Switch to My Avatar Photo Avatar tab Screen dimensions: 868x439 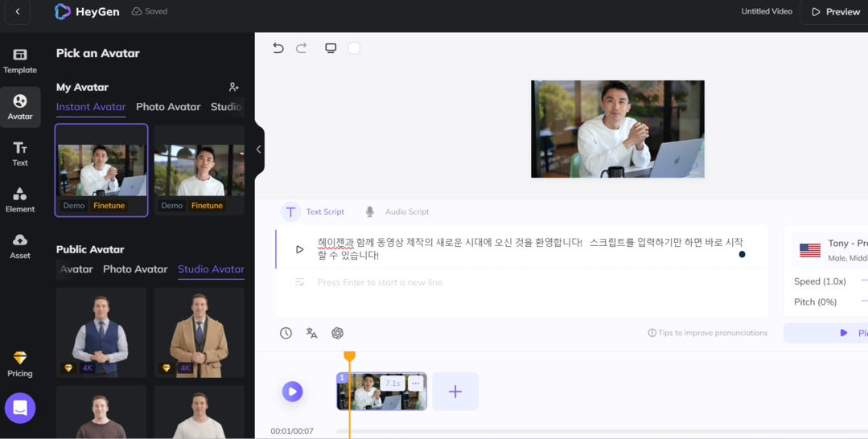click(x=168, y=107)
